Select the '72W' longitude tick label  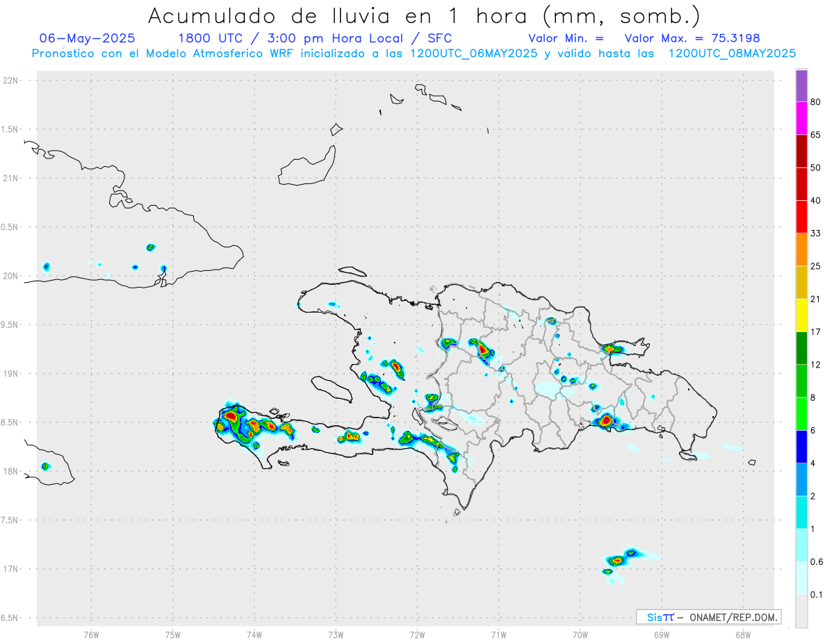pos(417,635)
